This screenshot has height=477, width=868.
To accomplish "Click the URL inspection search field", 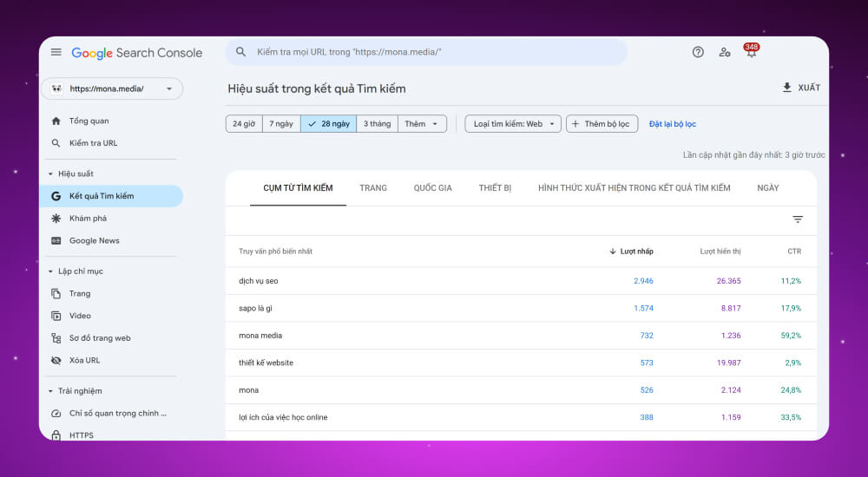I will pyautogui.click(x=426, y=52).
